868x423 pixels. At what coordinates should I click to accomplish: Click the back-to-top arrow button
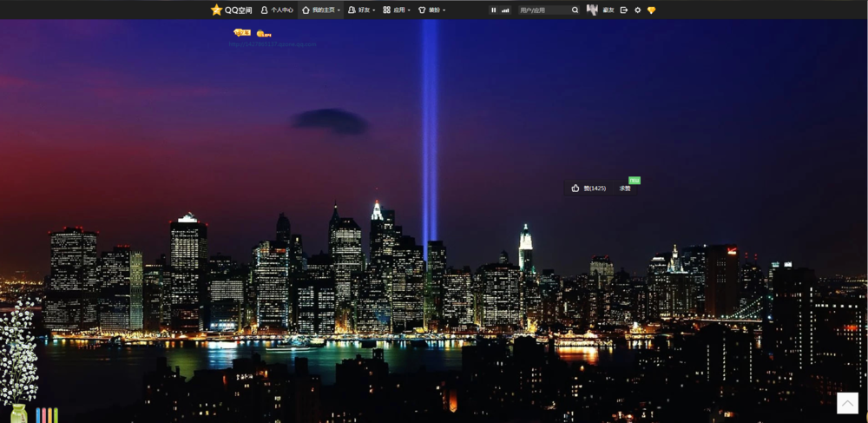click(847, 403)
